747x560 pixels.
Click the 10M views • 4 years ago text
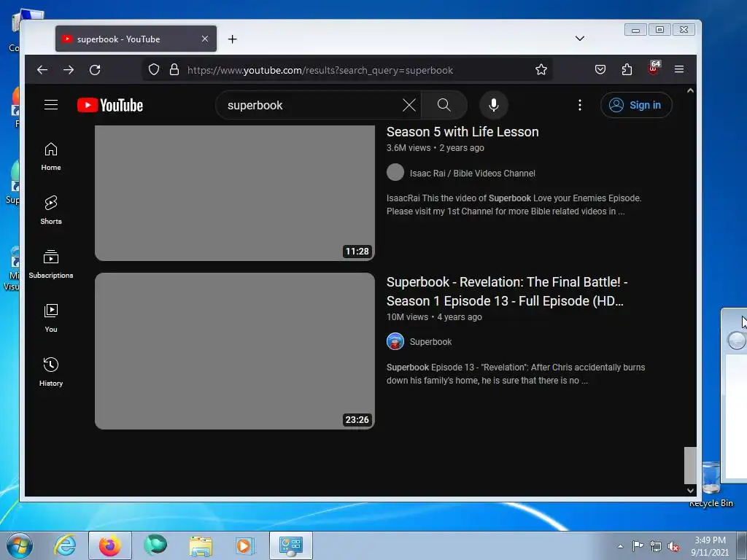coord(434,317)
